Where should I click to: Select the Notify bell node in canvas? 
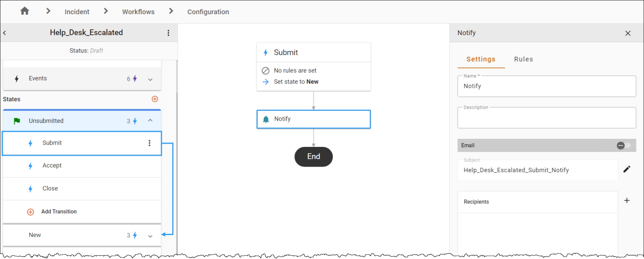coord(314,119)
